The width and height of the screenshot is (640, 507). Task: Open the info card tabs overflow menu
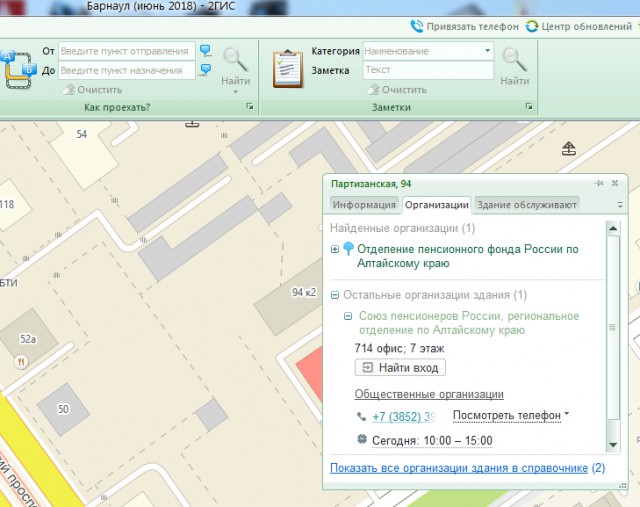620,205
